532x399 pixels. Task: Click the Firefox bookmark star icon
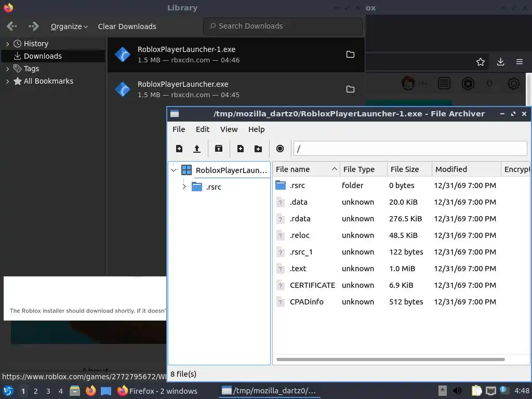coord(481,62)
